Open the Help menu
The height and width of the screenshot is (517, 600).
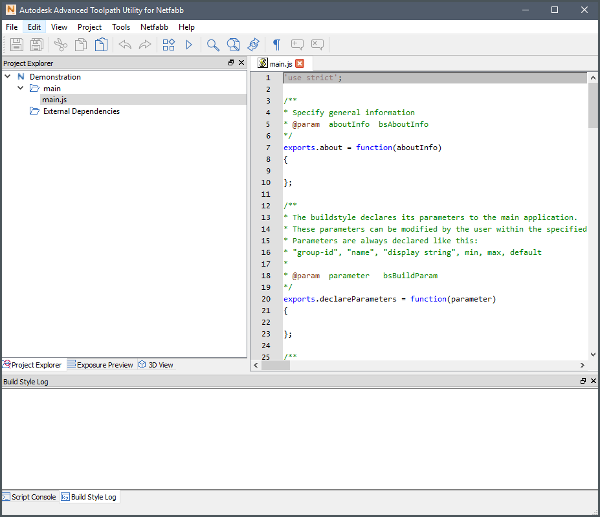[186, 27]
